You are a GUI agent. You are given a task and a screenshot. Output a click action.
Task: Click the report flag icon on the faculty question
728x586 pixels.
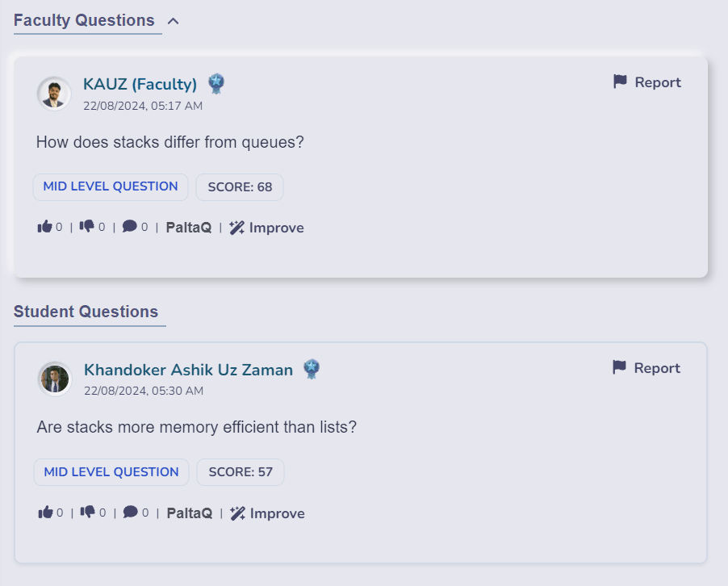pos(619,82)
